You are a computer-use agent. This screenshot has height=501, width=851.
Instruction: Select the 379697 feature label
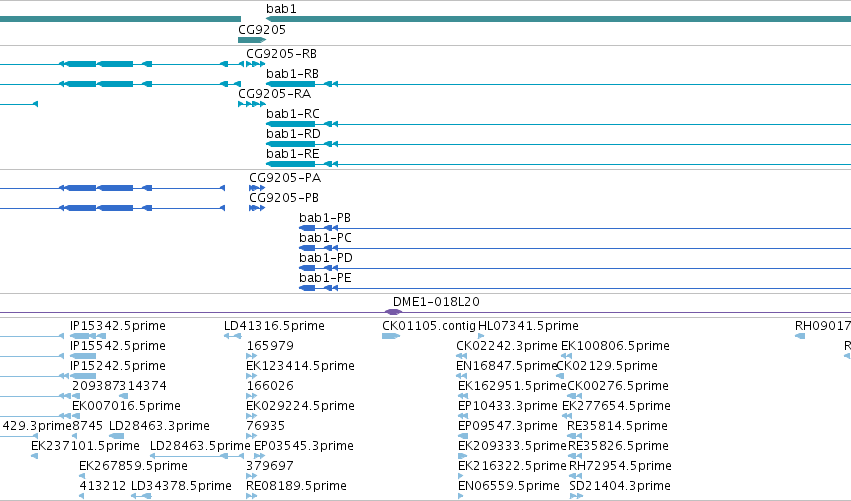[270, 467]
